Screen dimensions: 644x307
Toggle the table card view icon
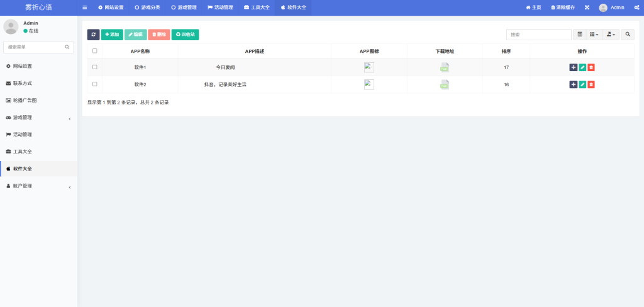(x=579, y=35)
